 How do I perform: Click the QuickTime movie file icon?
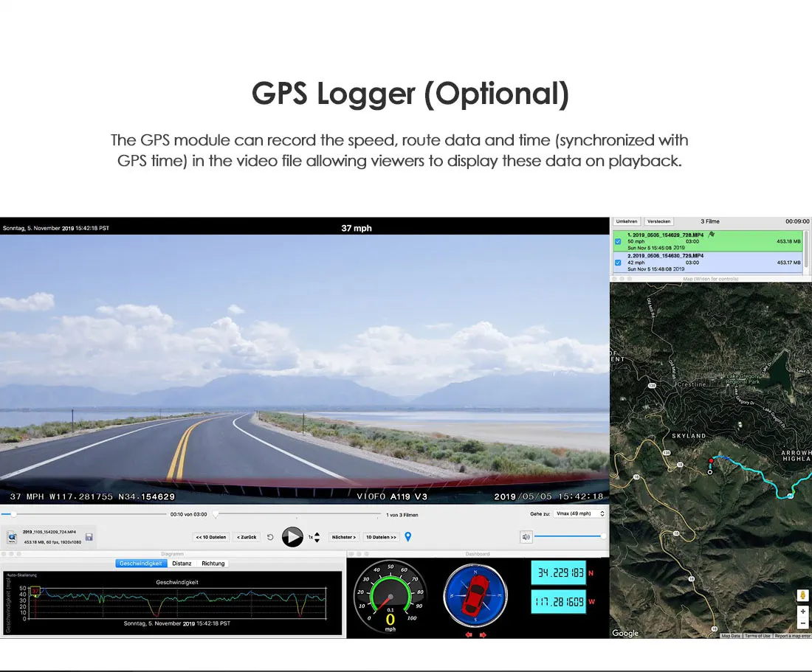point(12,538)
